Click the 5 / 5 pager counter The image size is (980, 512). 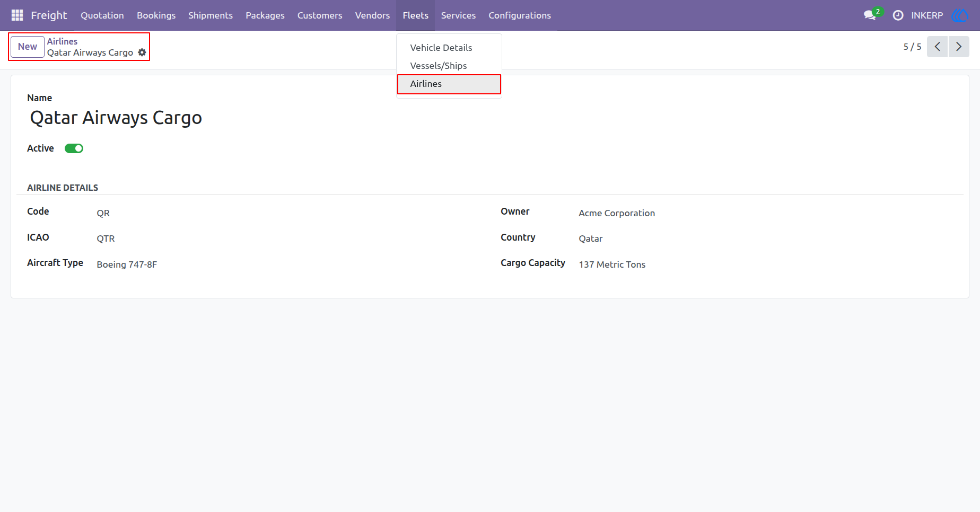912,47
